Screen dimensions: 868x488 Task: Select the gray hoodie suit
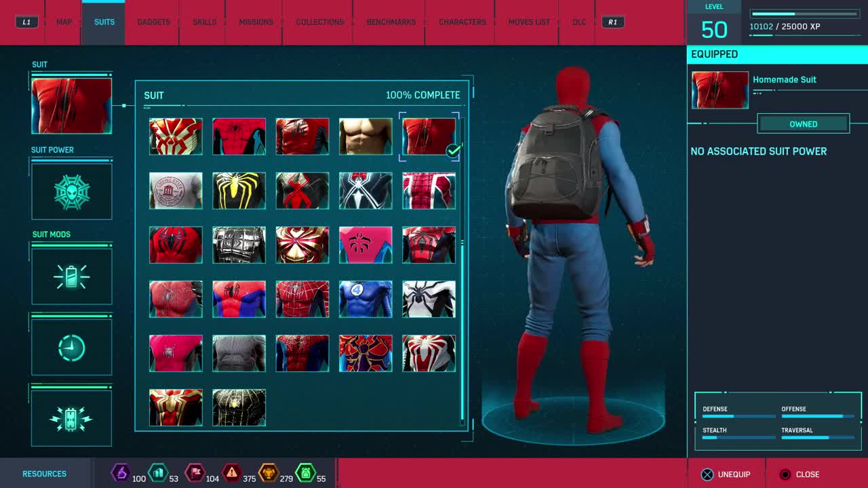239,353
